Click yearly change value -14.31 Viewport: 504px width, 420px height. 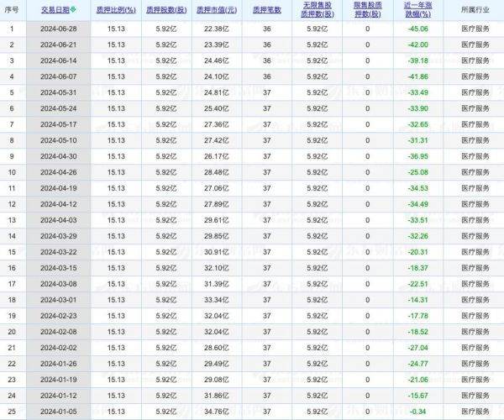point(417,300)
